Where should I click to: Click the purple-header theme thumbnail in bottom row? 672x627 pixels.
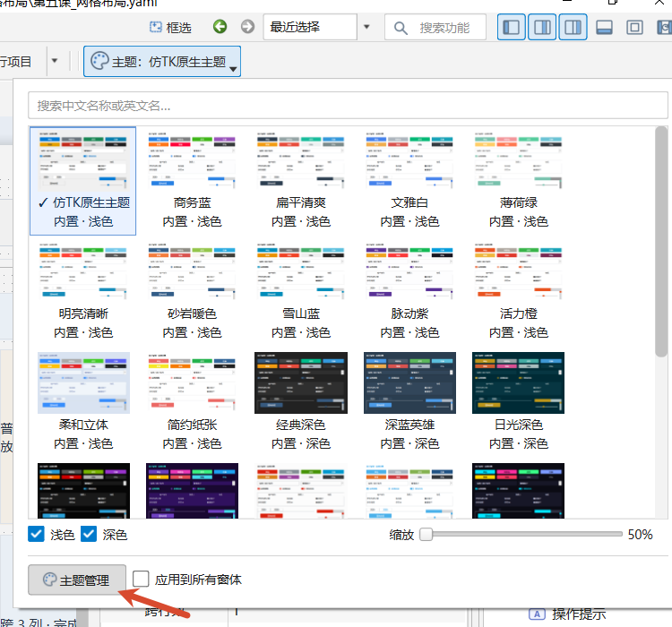coord(192,491)
